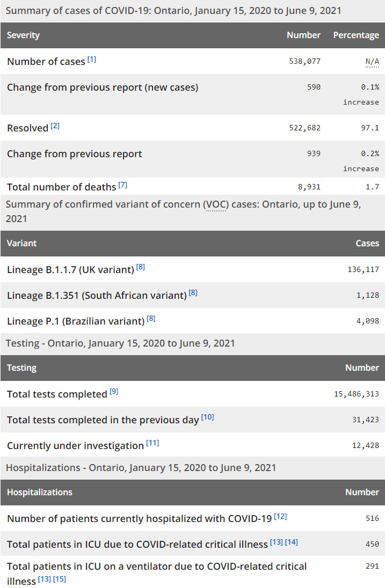385x588 pixels.
Task: Click footnote [13] in the ventilator row
Action: (45, 579)
